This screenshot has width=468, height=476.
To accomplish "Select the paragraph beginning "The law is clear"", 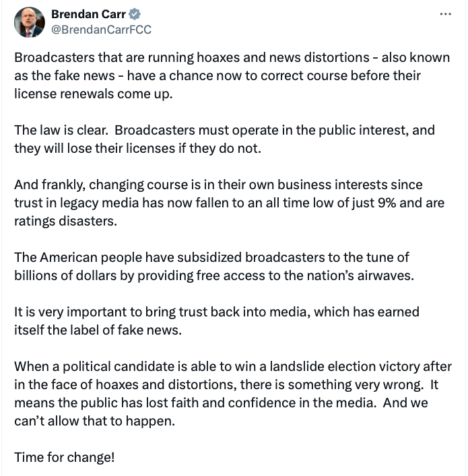I will pyautogui.click(x=224, y=139).
